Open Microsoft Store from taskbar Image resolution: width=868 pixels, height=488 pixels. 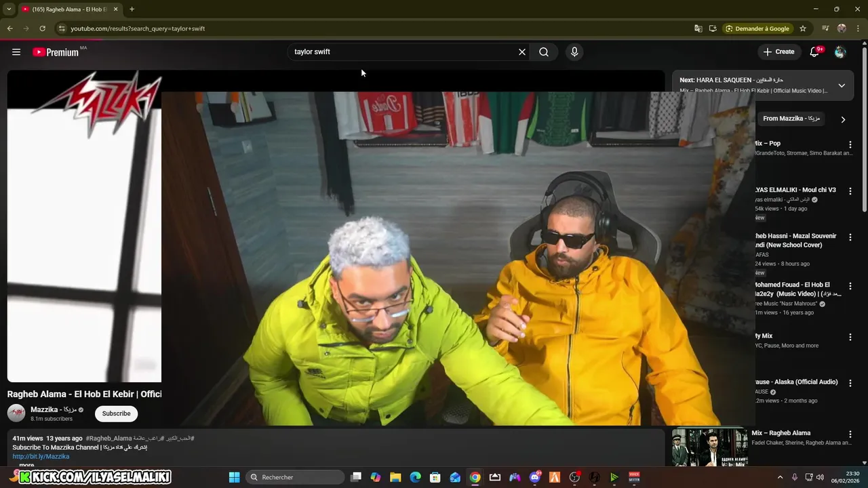coord(435,477)
